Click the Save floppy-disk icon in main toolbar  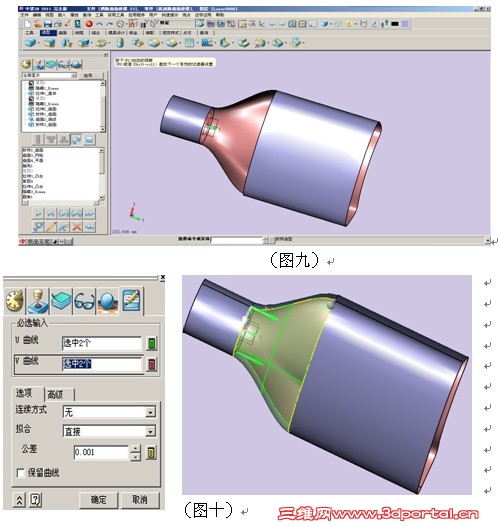47,24
